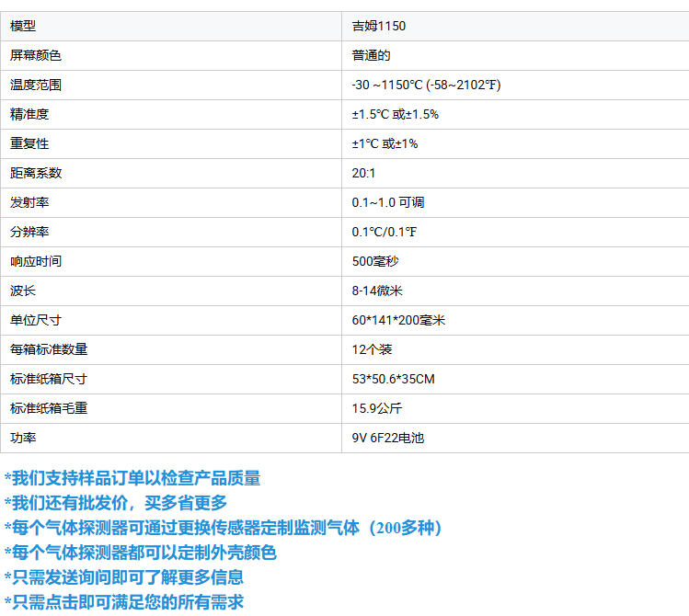
Task: Select the 0.1~1.0 可调 emissivity value
Action: coord(387,202)
